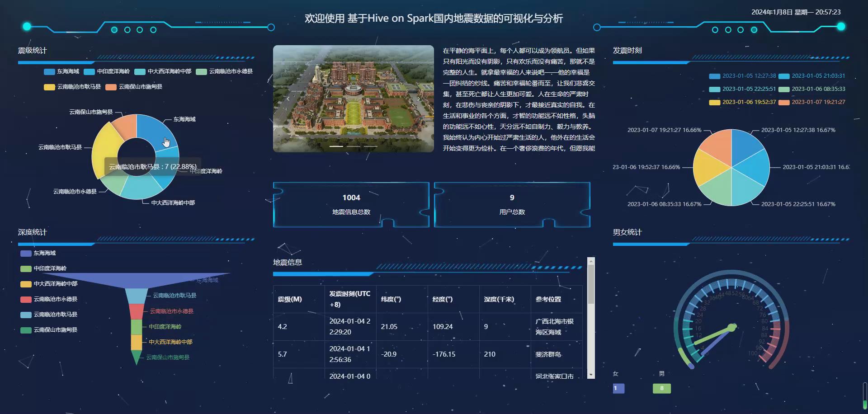This screenshot has width=868, height=414.
Task: Toggle the 2023-01-05 21:03:31 legend entry
Action: (x=812, y=76)
